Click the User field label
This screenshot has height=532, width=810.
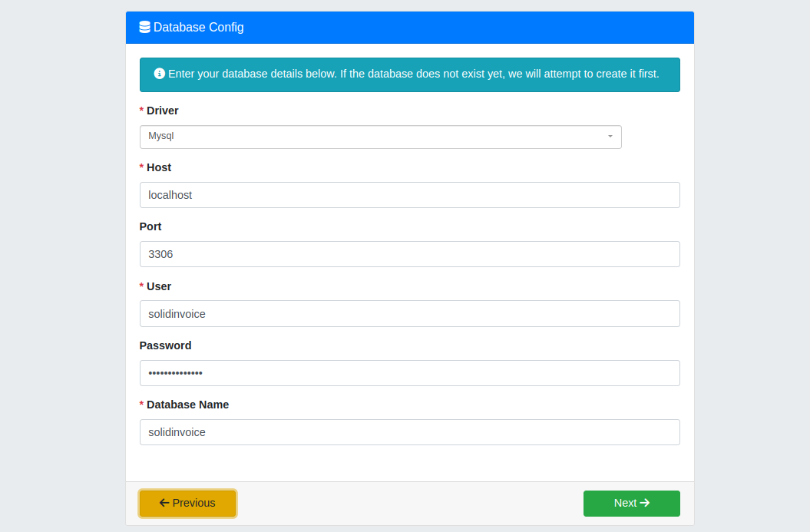[158, 286]
